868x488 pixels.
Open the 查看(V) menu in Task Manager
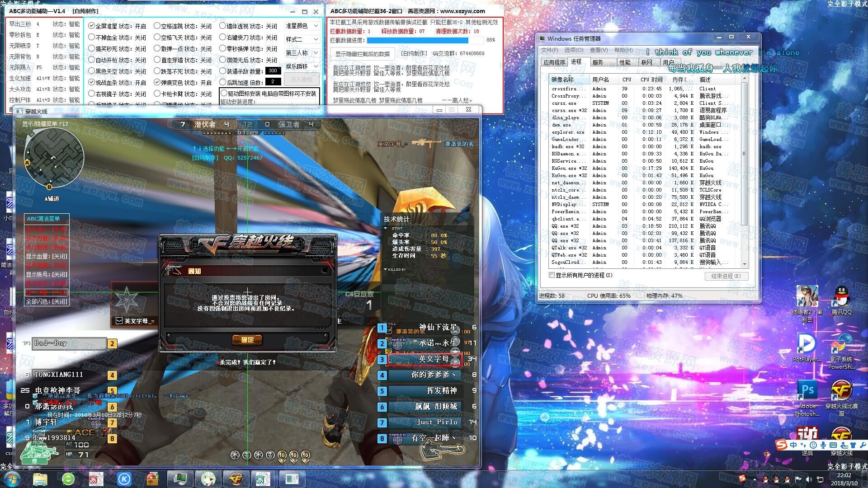tap(598, 50)
